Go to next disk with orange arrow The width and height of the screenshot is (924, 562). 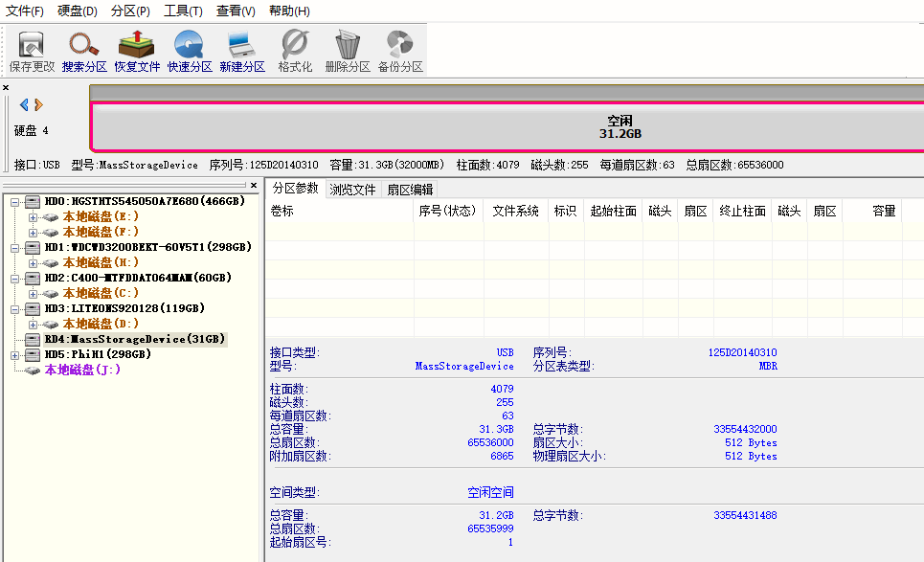(x=38, y=105)
